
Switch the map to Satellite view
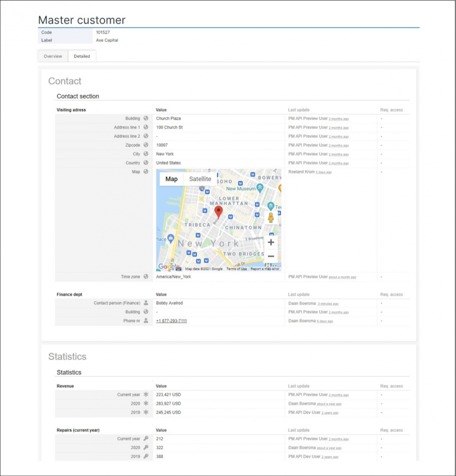point(200,179)
